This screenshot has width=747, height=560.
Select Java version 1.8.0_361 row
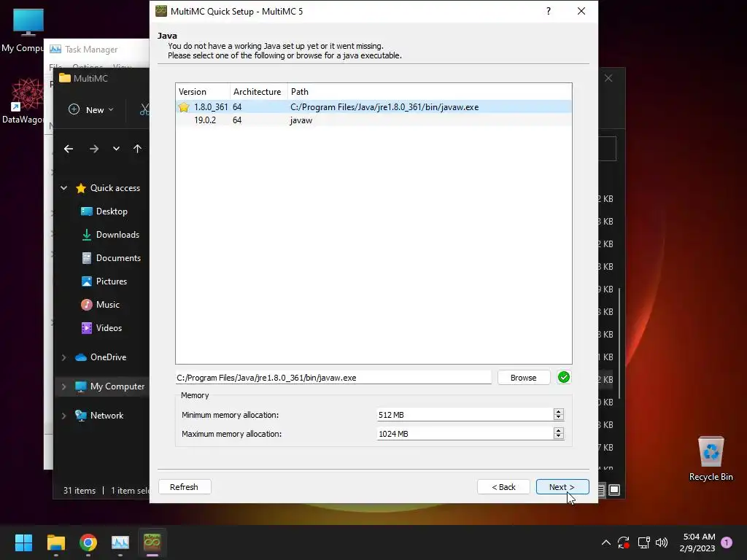pos(373,107)
